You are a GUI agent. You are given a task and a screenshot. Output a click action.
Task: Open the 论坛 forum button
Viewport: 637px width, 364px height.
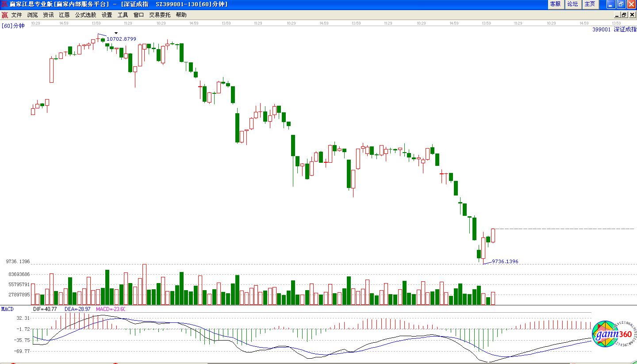coord(573,4)
